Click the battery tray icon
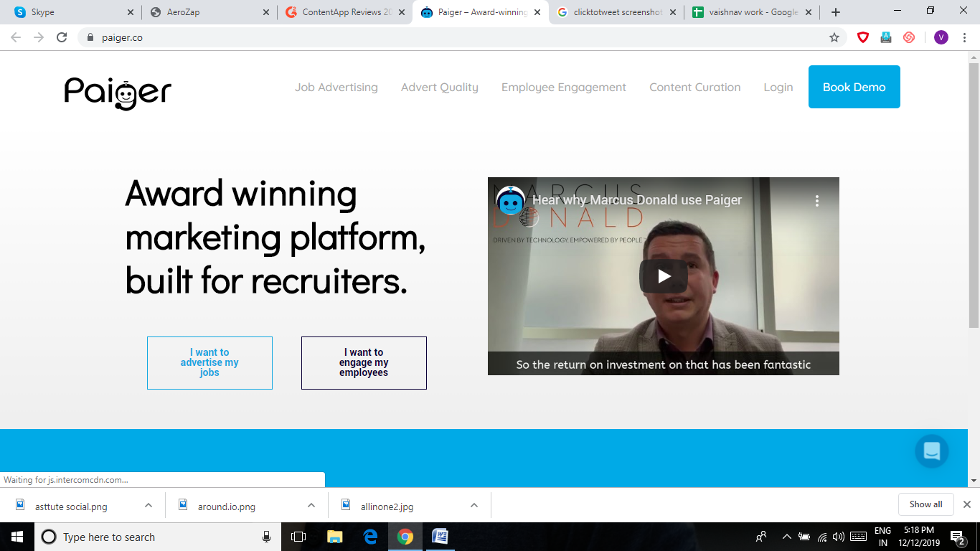The width and height of the screenshot is (980, 551). [804, 537]
